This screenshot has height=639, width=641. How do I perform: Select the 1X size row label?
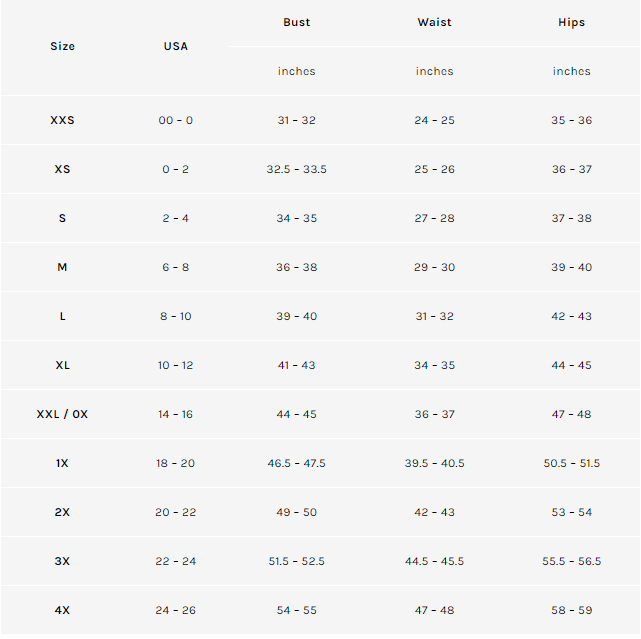pyautogui.click(x=62, y=463)
